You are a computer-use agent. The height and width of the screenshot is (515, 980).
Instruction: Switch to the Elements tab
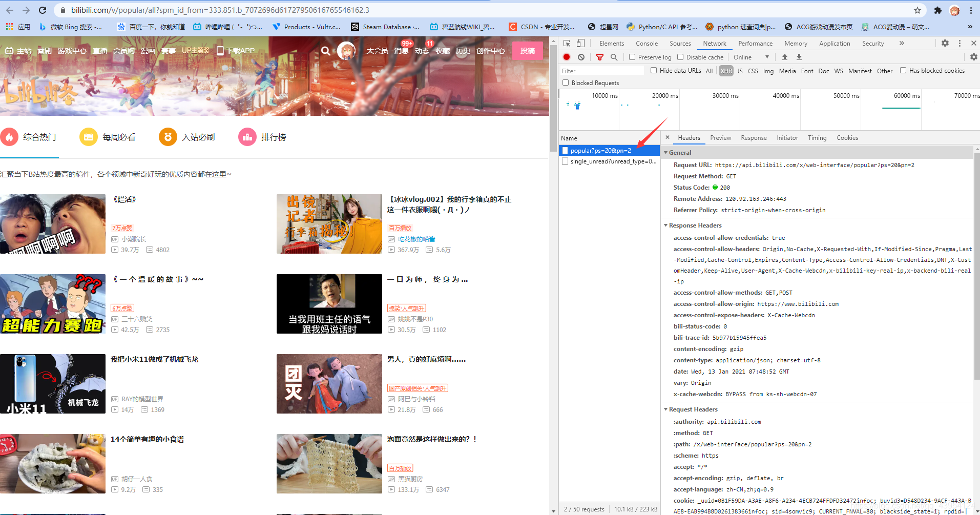pos(612,44)
